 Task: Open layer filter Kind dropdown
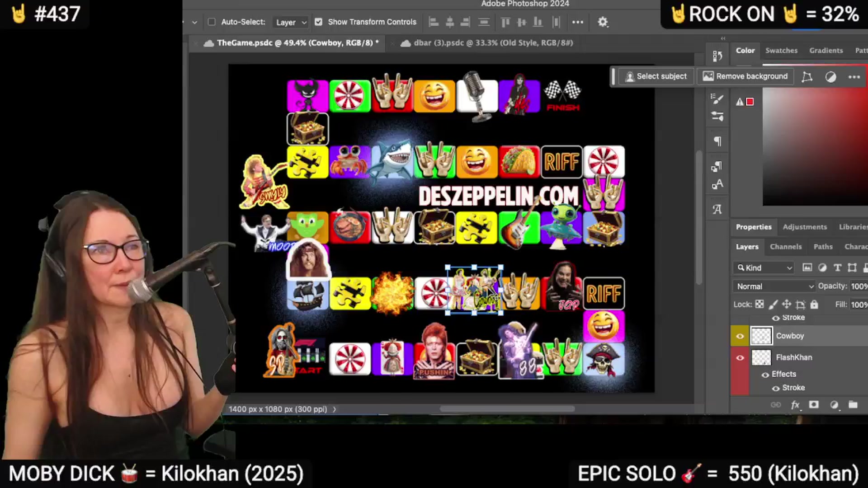(764, 267)
